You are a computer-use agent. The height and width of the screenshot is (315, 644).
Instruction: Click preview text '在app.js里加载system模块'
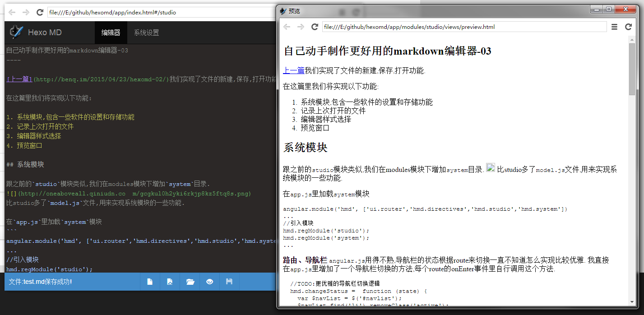(x=326, y=194)
